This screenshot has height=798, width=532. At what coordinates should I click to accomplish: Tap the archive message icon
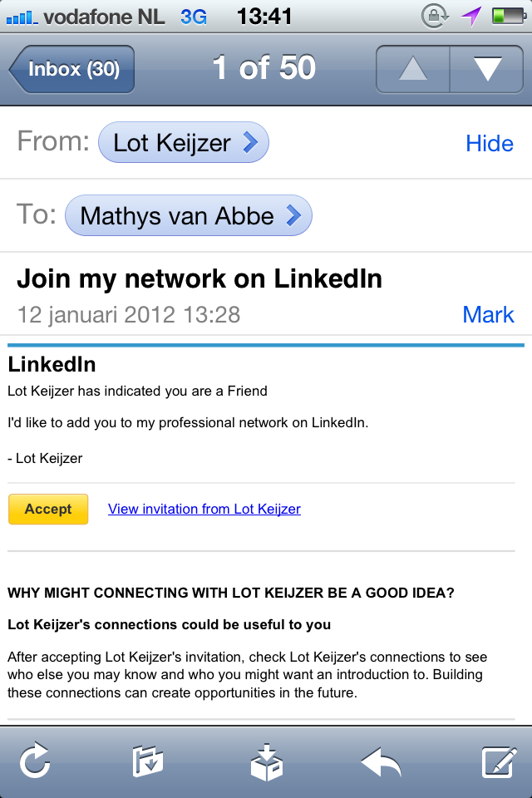coord(267,761)
